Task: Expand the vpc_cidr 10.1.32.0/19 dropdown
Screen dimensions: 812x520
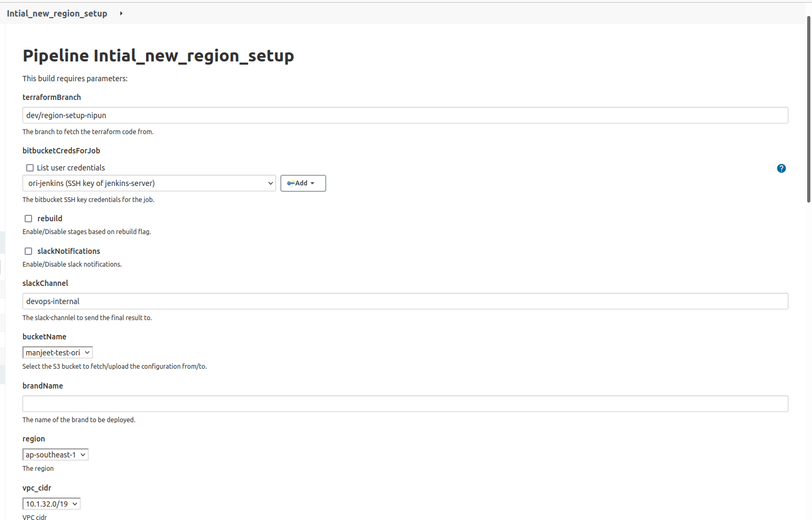Action: pos(51,504)
